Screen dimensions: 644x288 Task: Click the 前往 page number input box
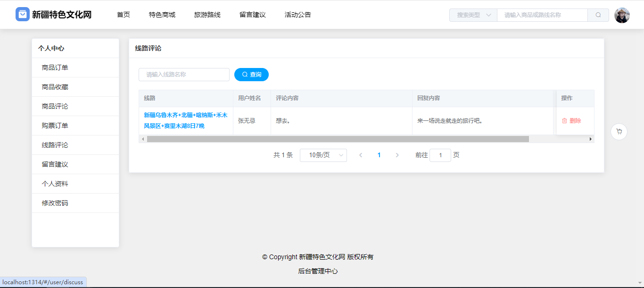point(440,155)
